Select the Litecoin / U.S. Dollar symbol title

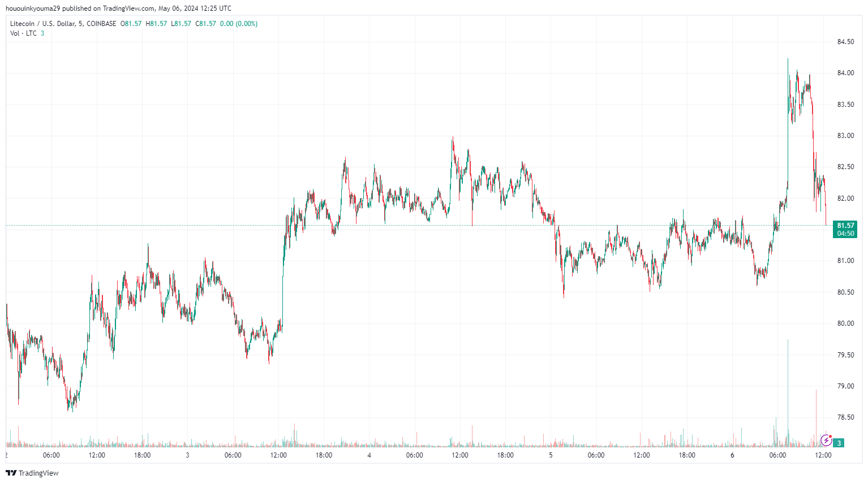click(x=42, y=24)
